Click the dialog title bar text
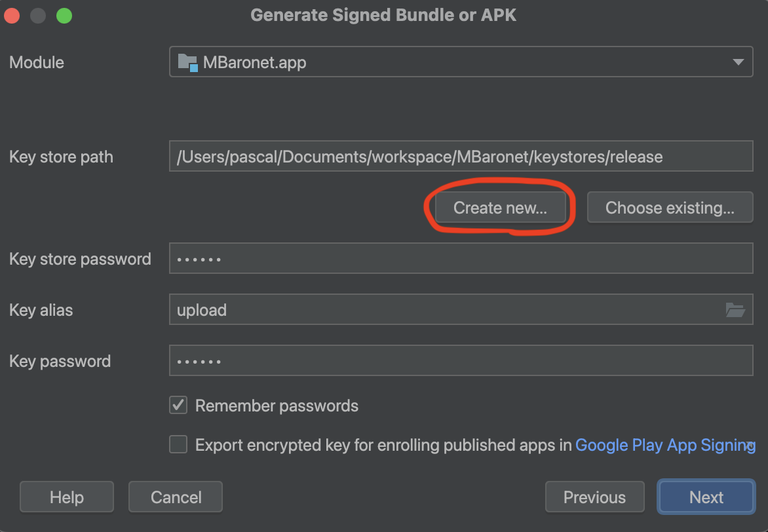 click(x=383, y=16)
